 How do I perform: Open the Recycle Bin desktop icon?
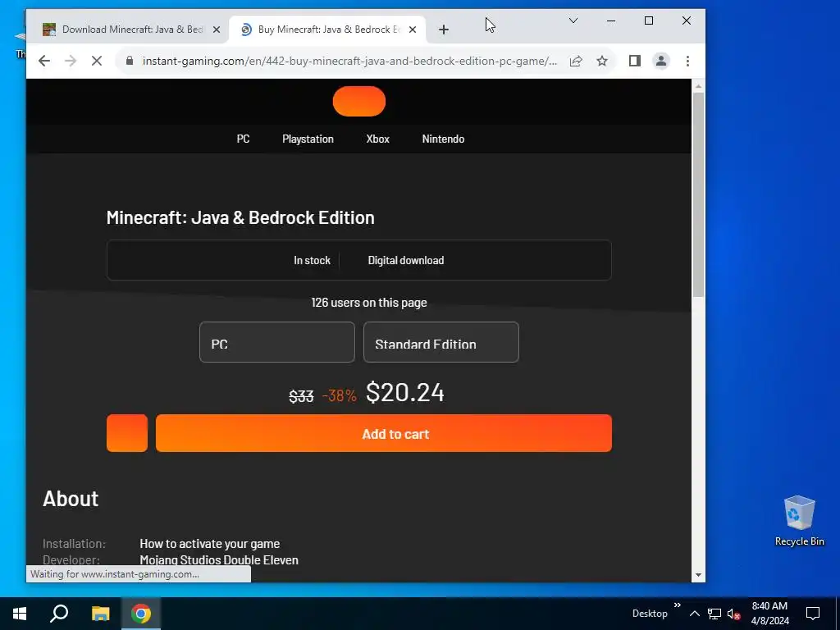point(799,520)
